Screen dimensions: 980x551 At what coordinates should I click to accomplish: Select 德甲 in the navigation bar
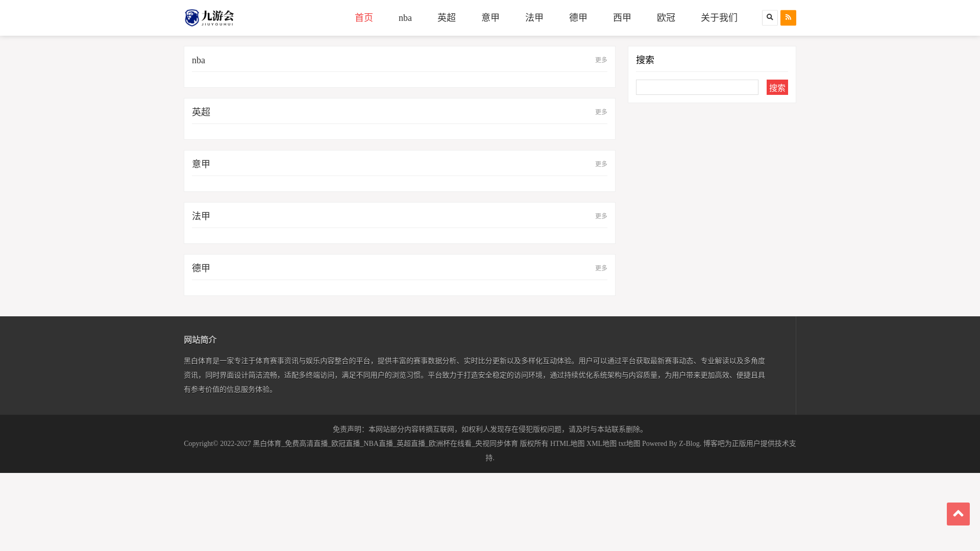coord(578,18)
